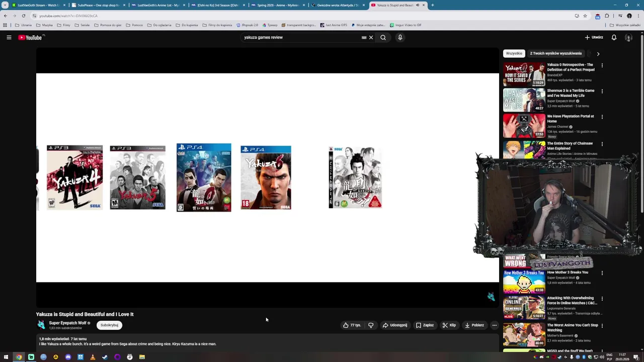Launch VLC from the taskbar
This screenshot has width=644, height=362.
pos(93,357)
